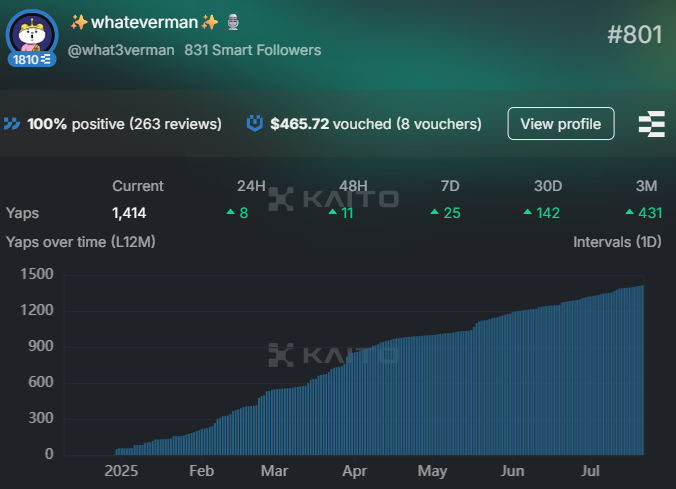676x489 pixels.
Task: Click the Ethos review icon before 100% positive
Action: coord(12,124)
